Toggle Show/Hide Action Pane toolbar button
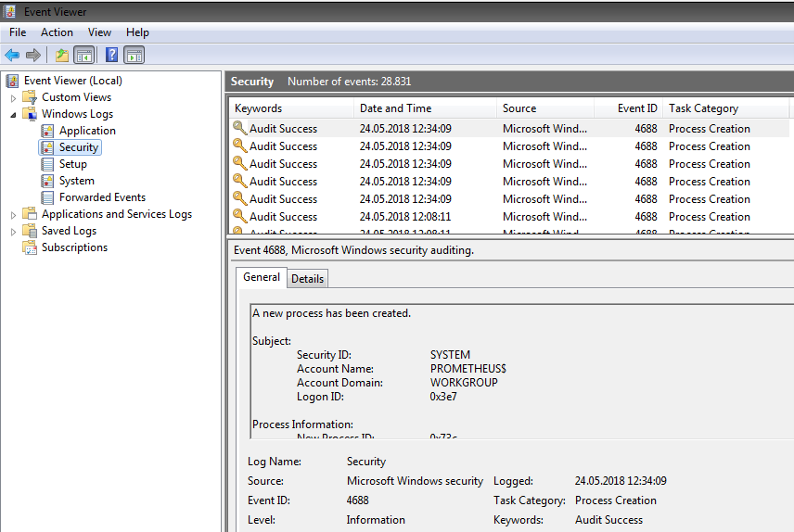 tap(134, 55)
